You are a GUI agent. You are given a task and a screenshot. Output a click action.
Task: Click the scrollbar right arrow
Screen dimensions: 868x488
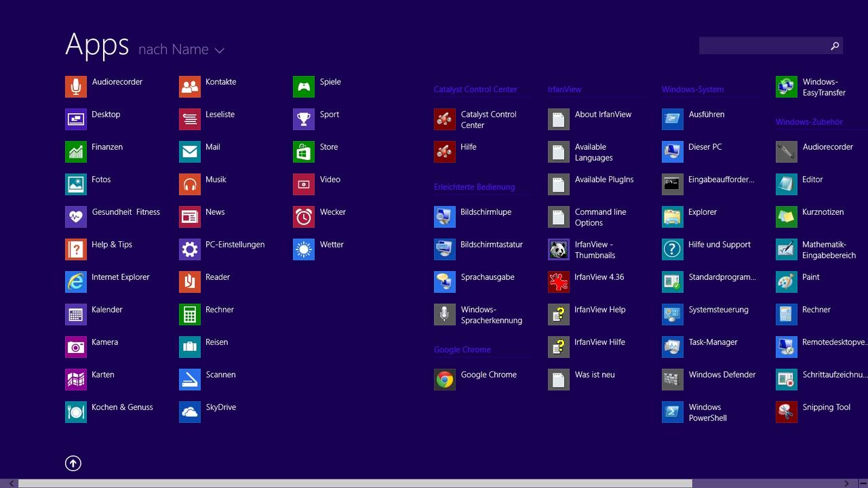pos(847,483)
